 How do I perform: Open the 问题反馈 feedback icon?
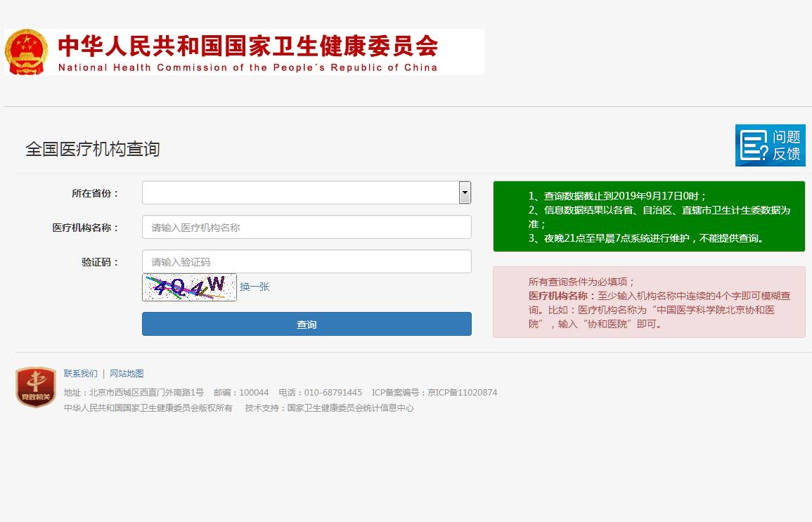pos(770,145)
